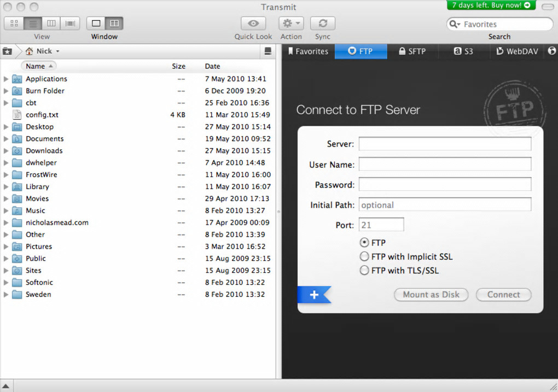Click the Public folder icon
This screenshot has width=558, height=392.
click(x=17, y=259)
